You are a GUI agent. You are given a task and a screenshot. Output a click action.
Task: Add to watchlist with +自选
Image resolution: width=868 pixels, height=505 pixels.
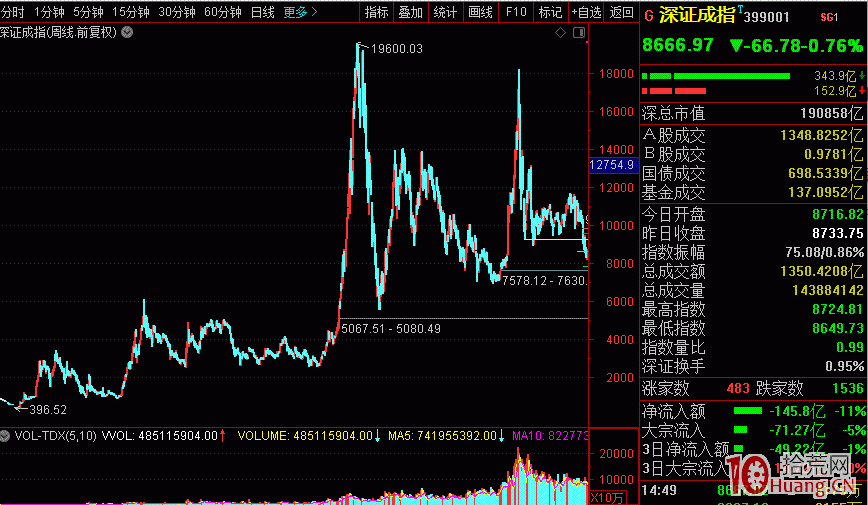(586, 12)
